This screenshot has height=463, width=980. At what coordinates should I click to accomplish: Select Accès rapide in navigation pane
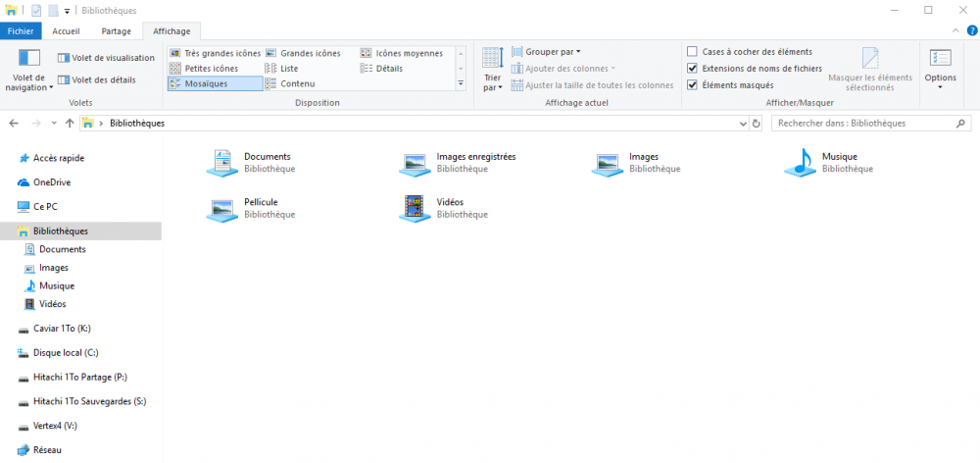coord(59,158)
